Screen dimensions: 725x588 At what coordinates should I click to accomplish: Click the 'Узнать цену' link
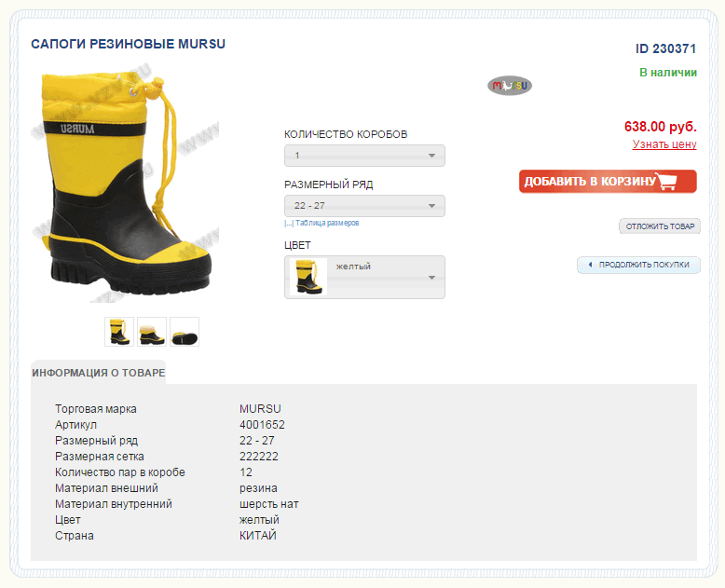coord(664,144)
